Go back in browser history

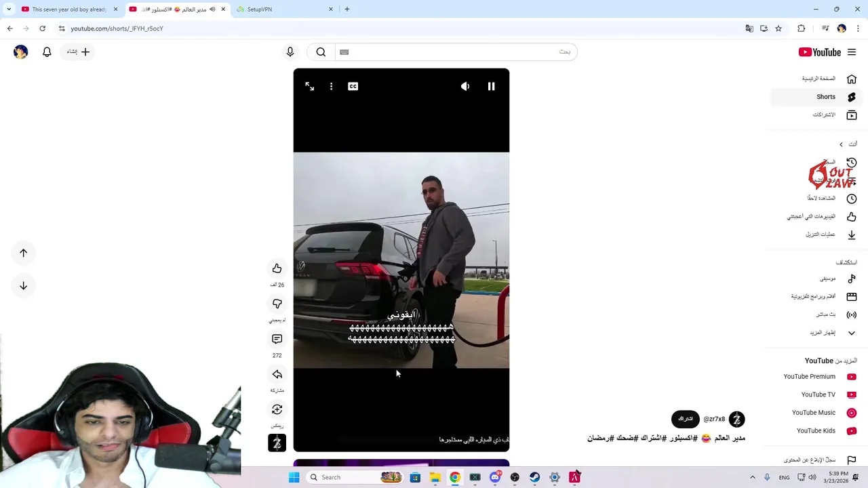(x=9, y=28)
